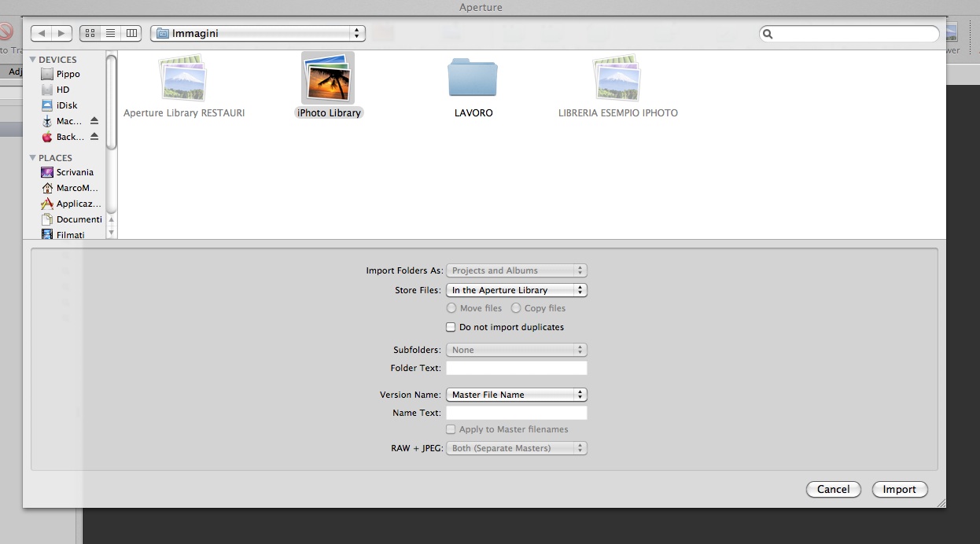Open the Import Folders As dropdown
980x544 pixels.
[x=517, y=270]
